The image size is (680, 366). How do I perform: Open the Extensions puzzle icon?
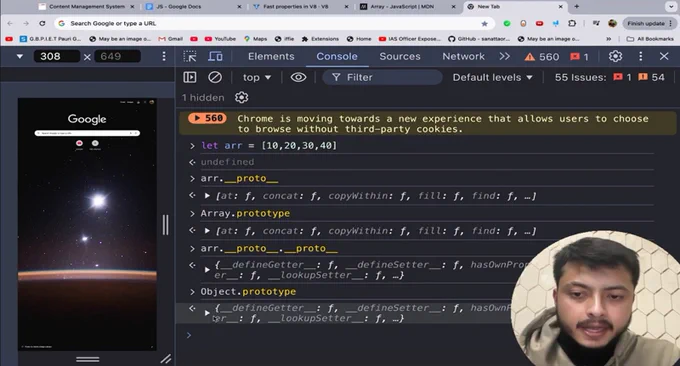[x=572, y=23]
